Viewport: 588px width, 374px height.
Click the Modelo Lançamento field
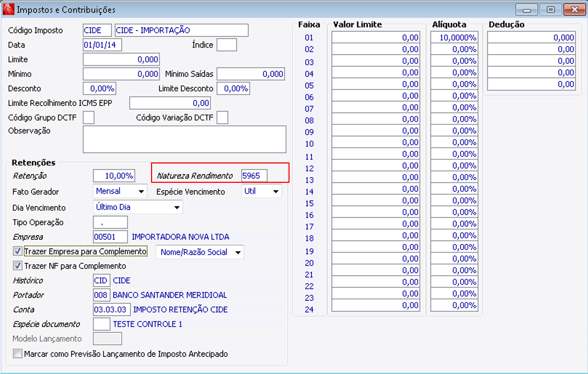click(x=107, y=339)
